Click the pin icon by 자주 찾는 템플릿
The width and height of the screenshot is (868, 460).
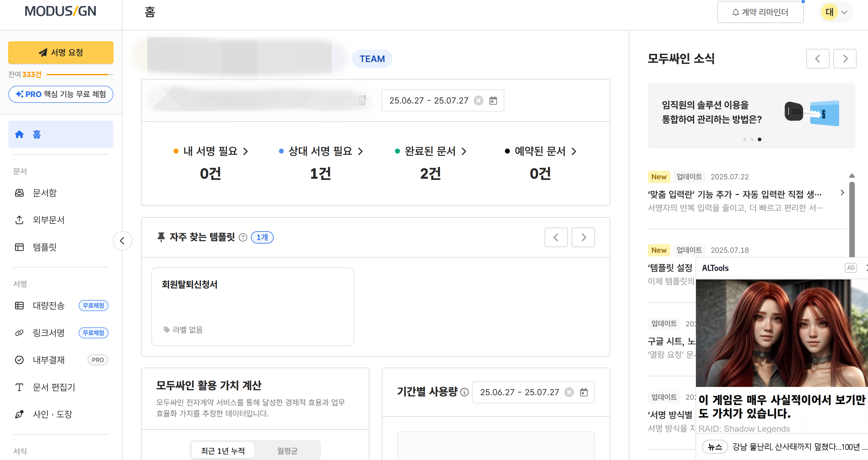(161, 237)
